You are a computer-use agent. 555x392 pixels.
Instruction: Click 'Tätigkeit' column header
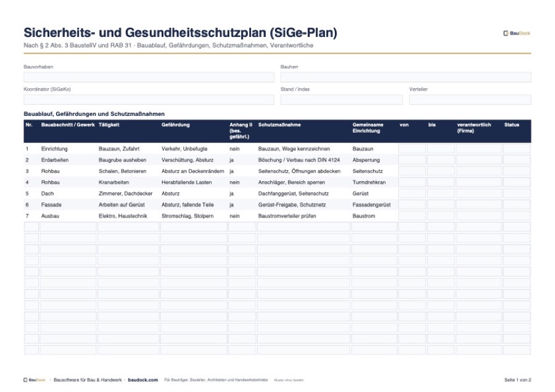(109, 125)
